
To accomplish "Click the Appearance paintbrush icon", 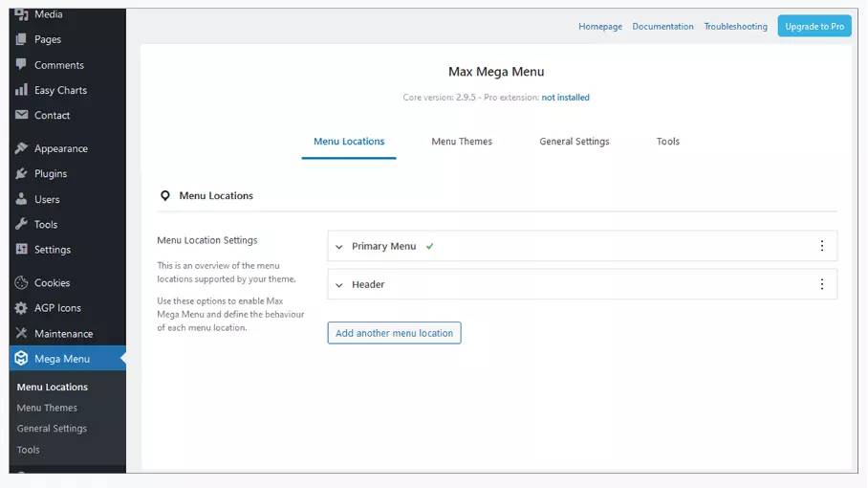I will click(21, 148).
